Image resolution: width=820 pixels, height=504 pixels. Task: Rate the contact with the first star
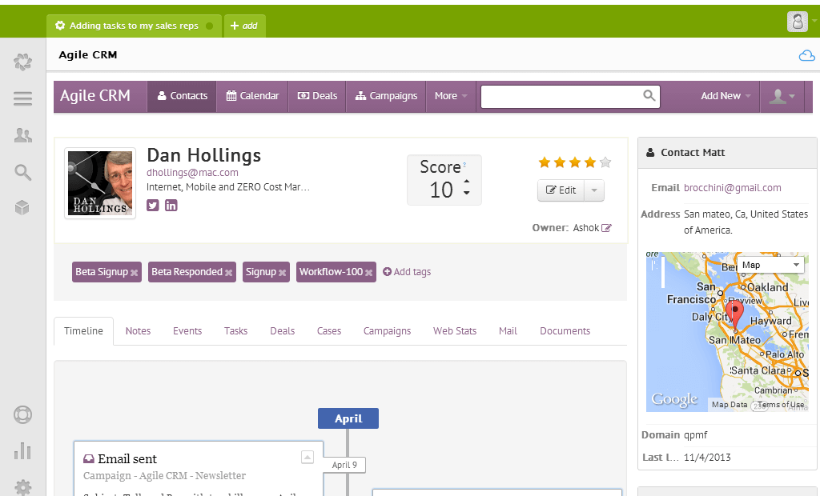click(545, 162)
